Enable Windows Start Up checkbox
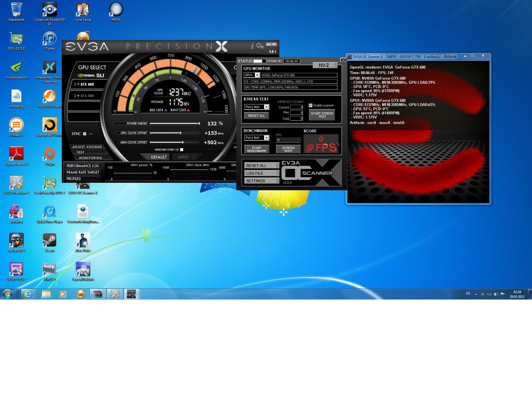Image resolution: width=532 pixels, height=416 pixels. (181, 150)
